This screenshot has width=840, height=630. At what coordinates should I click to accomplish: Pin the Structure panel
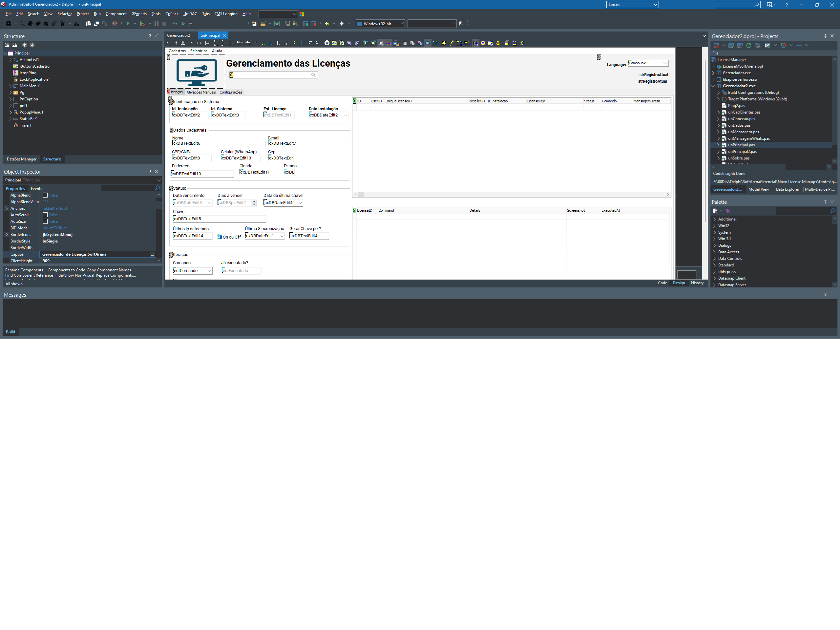[x=150, y=36]
